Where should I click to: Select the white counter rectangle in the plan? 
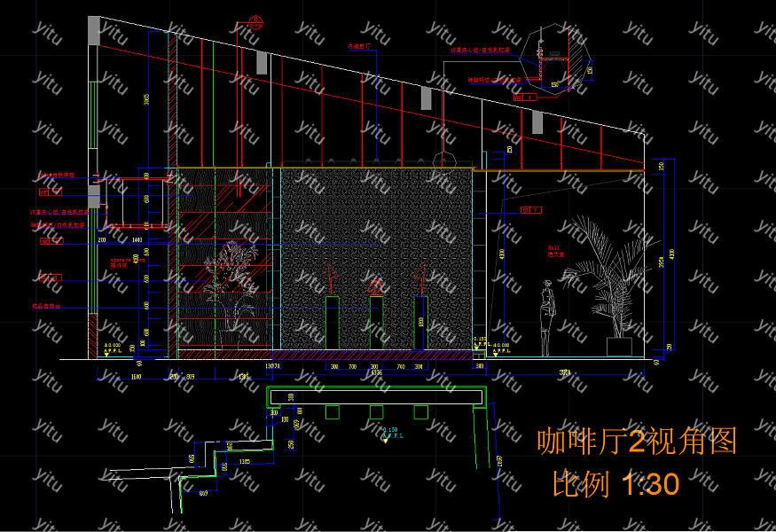pyautogui.click(x=376, y=396)
